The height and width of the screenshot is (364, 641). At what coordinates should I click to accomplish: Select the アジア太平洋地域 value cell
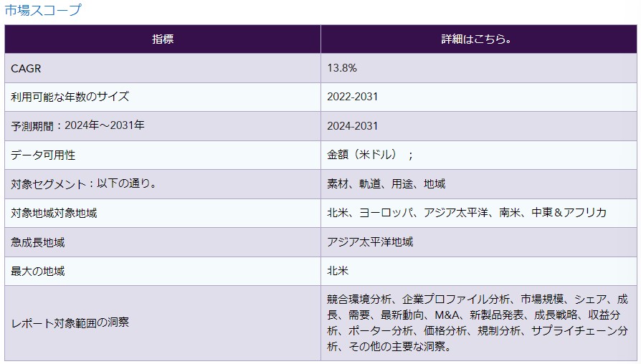pos(370,242)
